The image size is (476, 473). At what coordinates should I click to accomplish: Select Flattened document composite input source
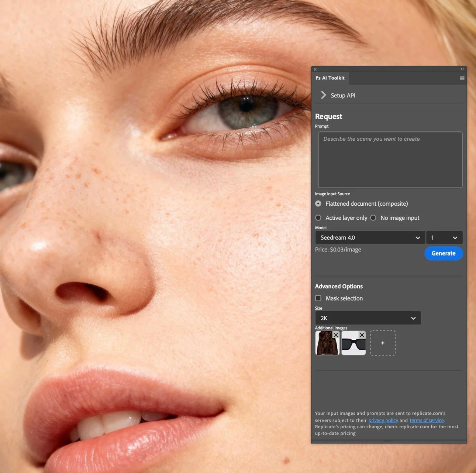tap(318, 203)
